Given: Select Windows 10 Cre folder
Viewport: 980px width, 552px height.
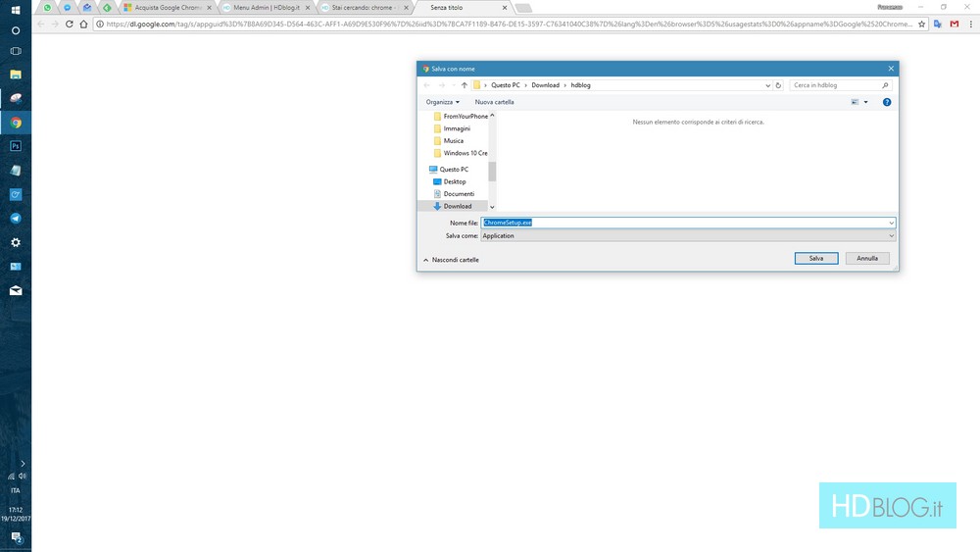Looking at the screenshot, I should [460, 153].
